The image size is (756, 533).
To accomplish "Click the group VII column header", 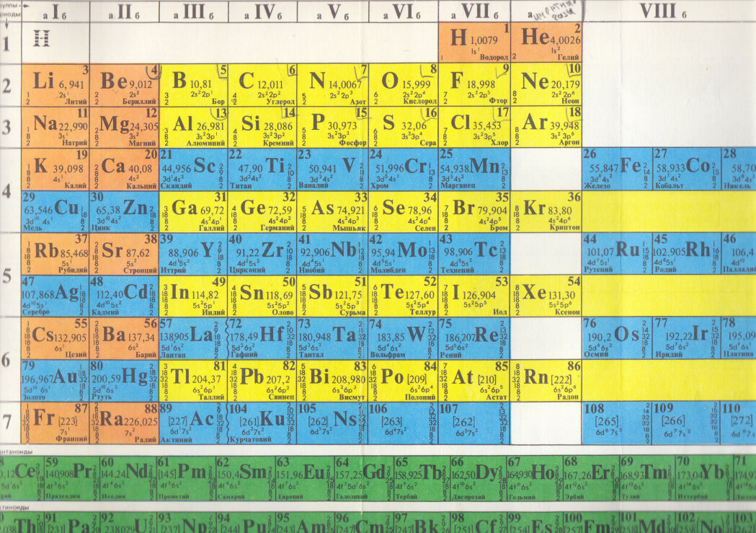I will pyautogui.click(x=474, y=12).
